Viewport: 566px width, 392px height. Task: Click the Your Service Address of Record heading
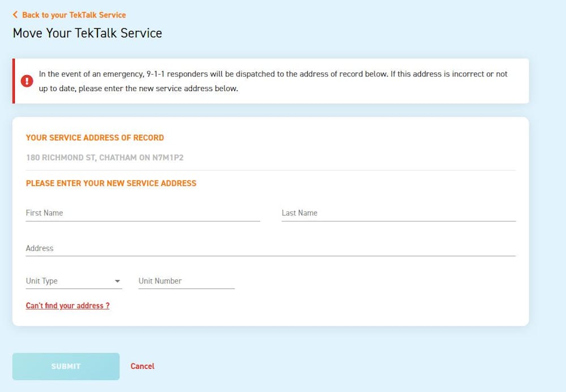(x=95, y=138)
